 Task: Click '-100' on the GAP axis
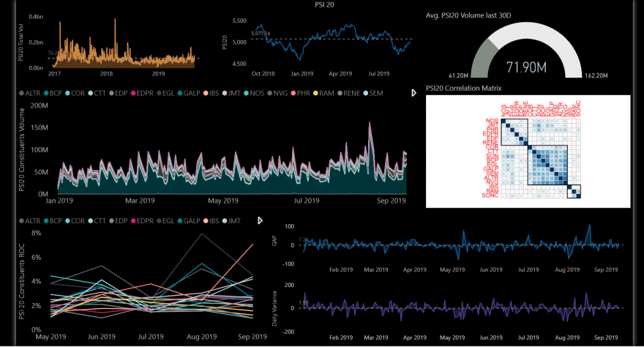289,264
